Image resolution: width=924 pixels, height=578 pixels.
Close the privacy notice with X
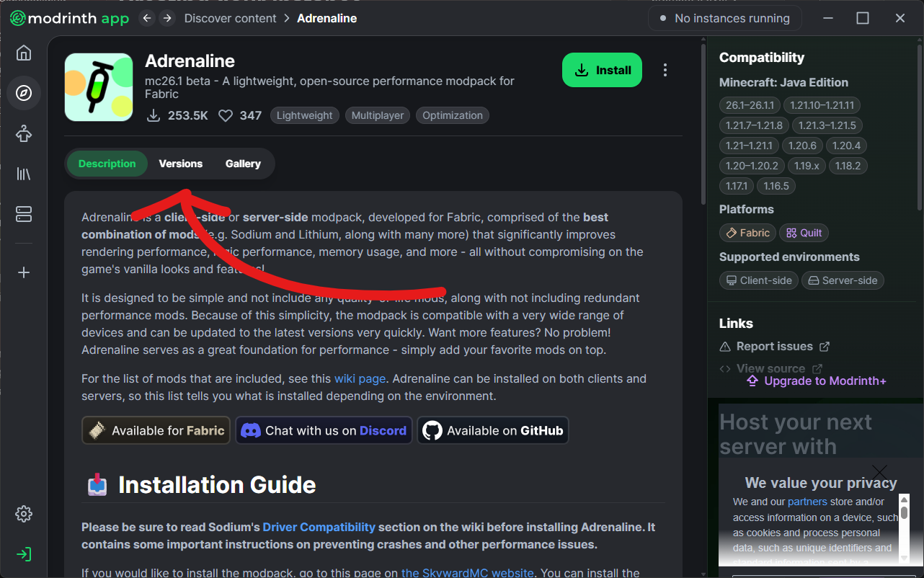[x=879, y=473]
